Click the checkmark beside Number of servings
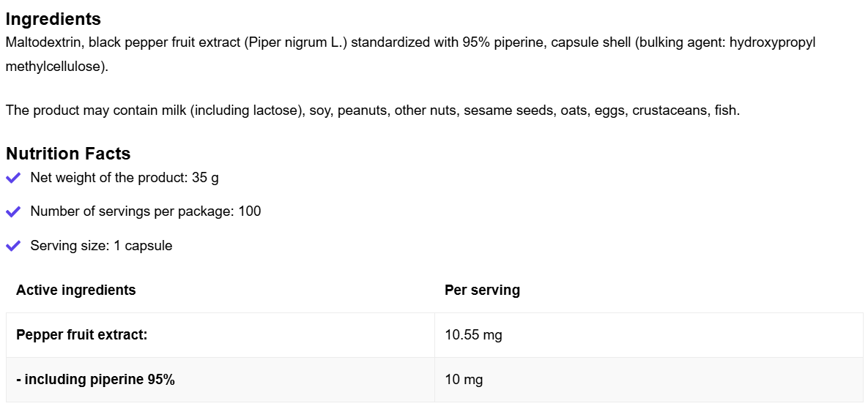The image size is (868, 409). click(13, 211)
